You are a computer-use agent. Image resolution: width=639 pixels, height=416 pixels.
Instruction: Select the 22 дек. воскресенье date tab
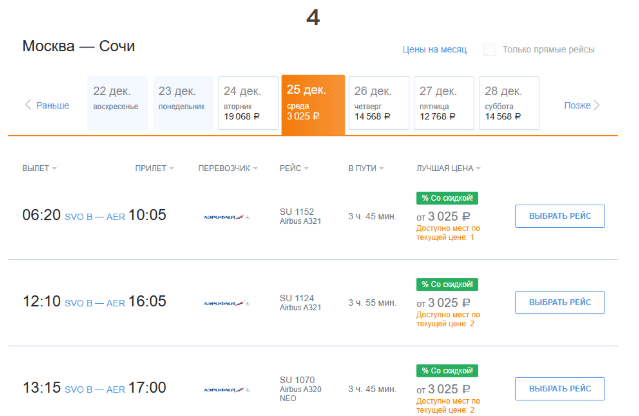117,103
